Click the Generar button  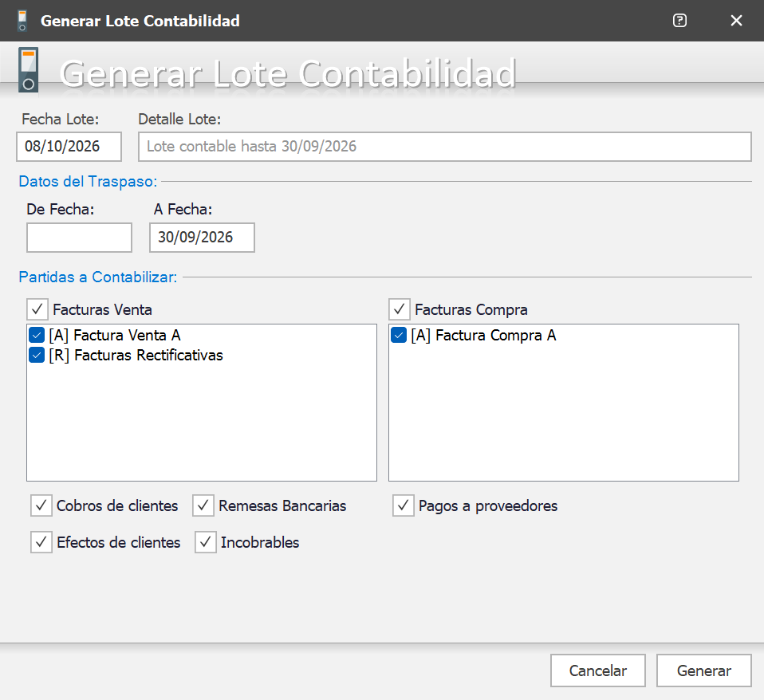pos(704,671)
